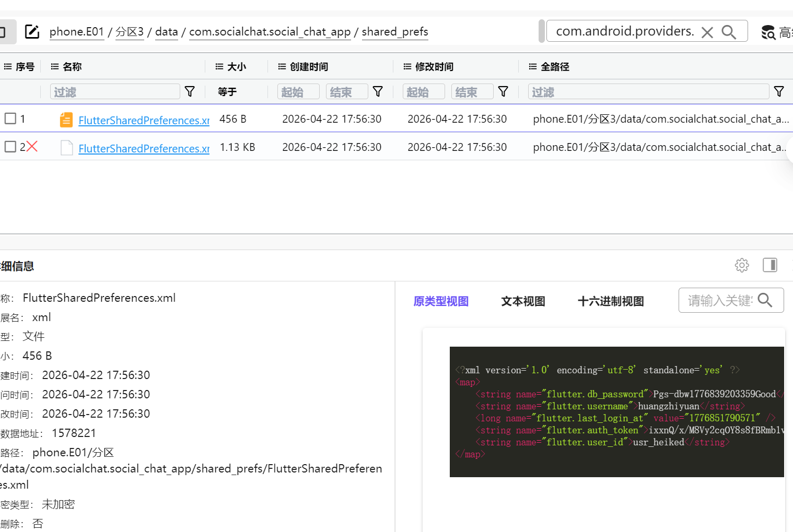Check the checkbox for row 1

(10, 119)
